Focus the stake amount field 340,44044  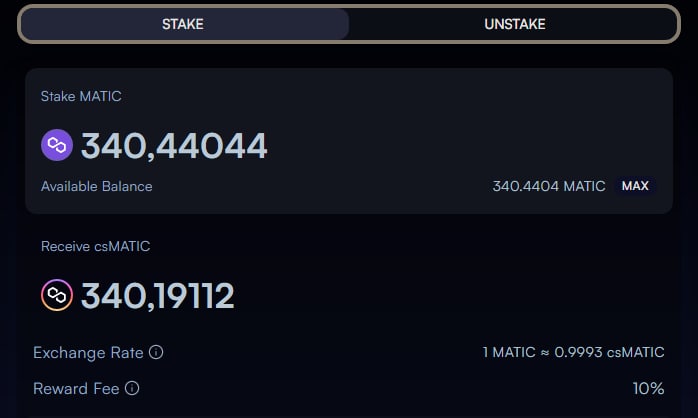[x=174, y=147]
